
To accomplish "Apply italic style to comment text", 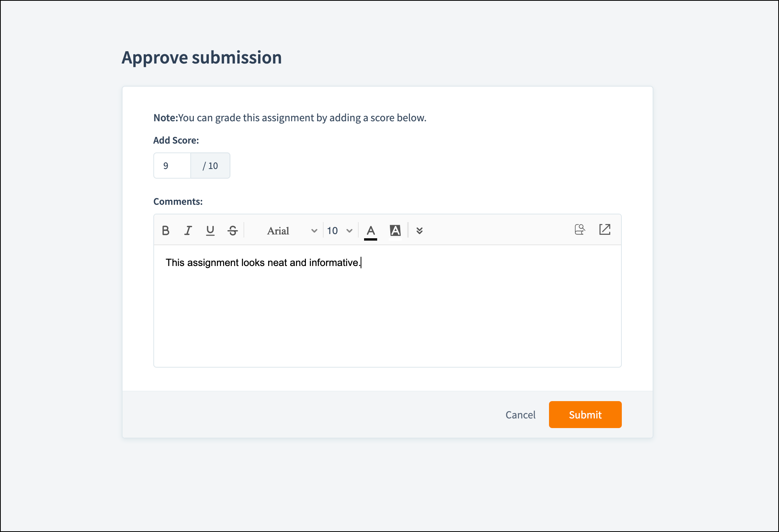I will [188, 230].
